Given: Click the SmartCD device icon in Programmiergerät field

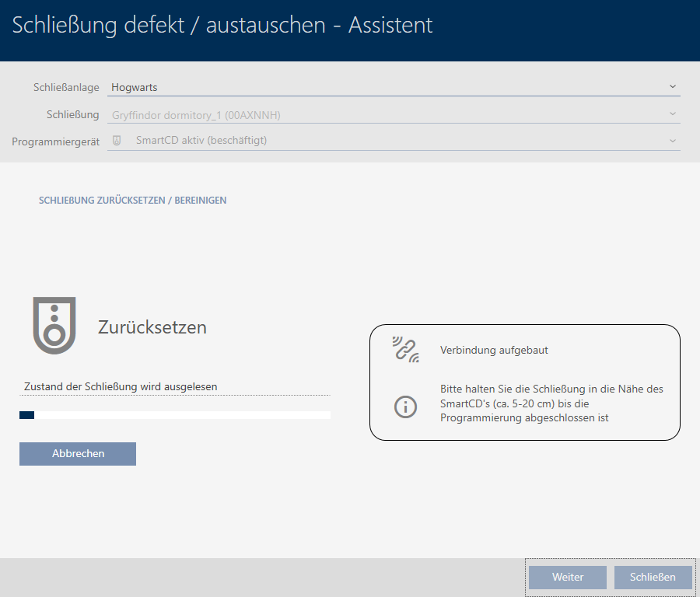Looking at the screenshot, I should (117, 141).
